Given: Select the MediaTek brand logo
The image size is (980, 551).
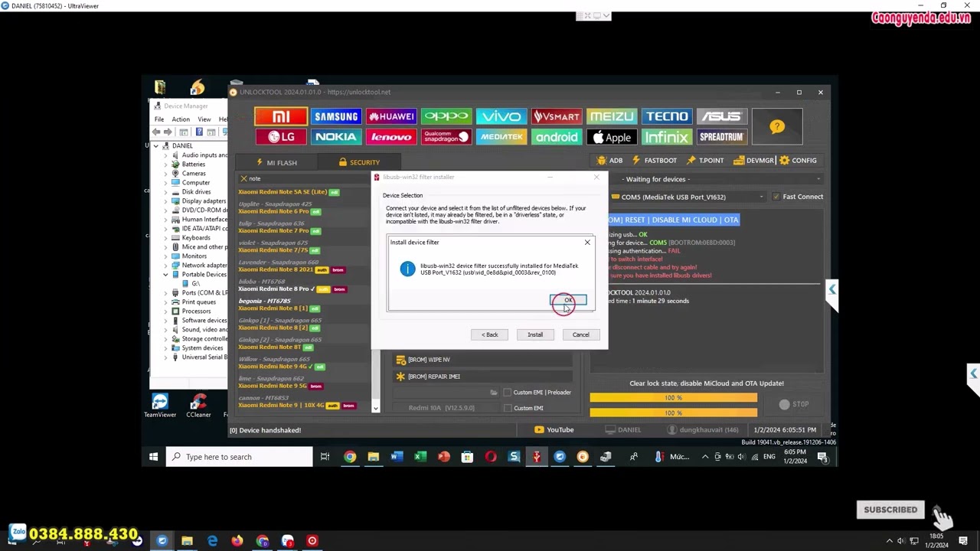Looking at the screenshot, I should pyautogui.click(x=501, y=137).
